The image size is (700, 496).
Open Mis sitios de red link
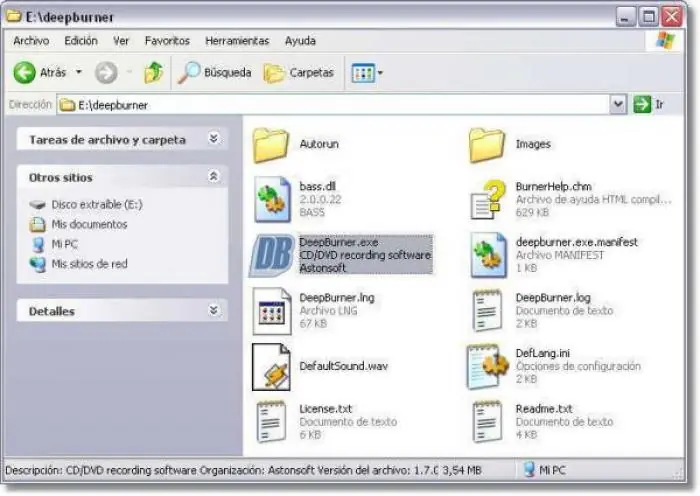point(89,264)
